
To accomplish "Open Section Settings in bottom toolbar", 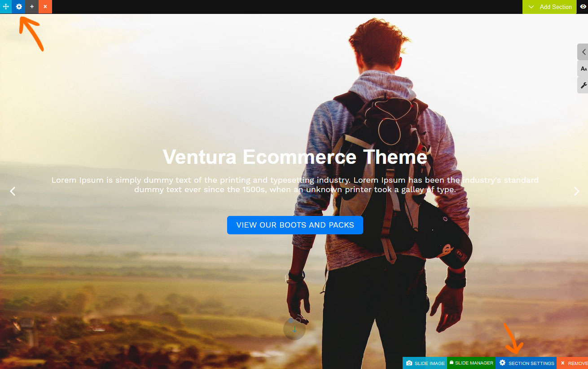I will click(x=526, y=363).
